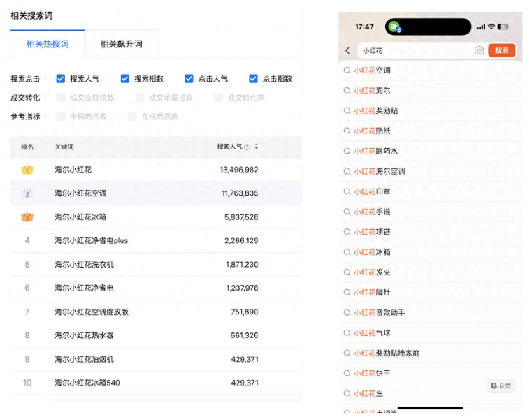Click the bronze crown rank 3 icon

tap(27, 217)
